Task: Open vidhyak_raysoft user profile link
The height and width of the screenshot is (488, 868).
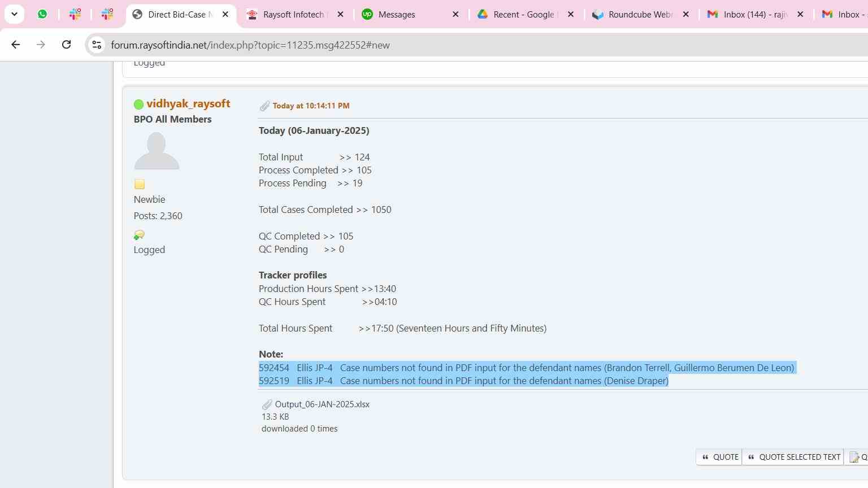Action: pyautogui.click(x=188, y=103)
